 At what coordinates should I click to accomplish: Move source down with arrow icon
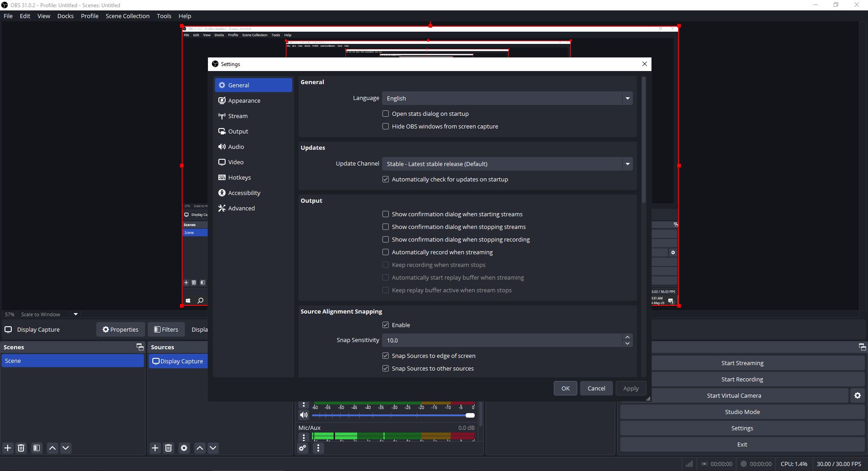(213, 448)
